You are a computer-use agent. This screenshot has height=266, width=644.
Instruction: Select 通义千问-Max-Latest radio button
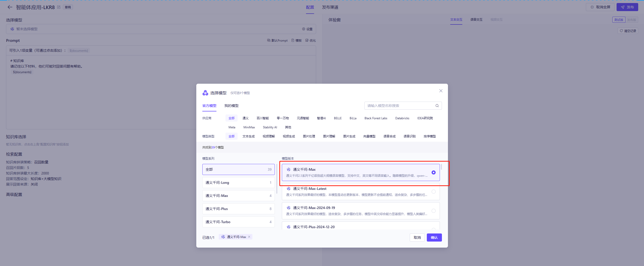434,192
